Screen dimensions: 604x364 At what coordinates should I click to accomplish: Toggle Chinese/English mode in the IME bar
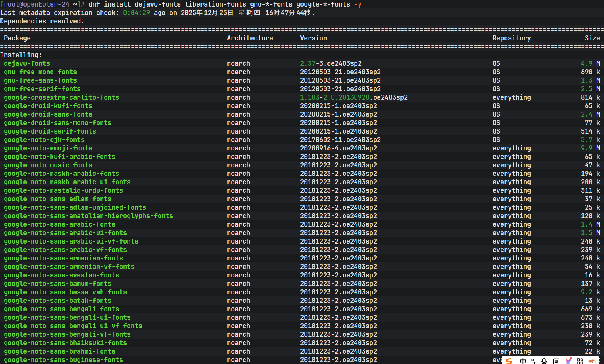click(x=523, y=361)
